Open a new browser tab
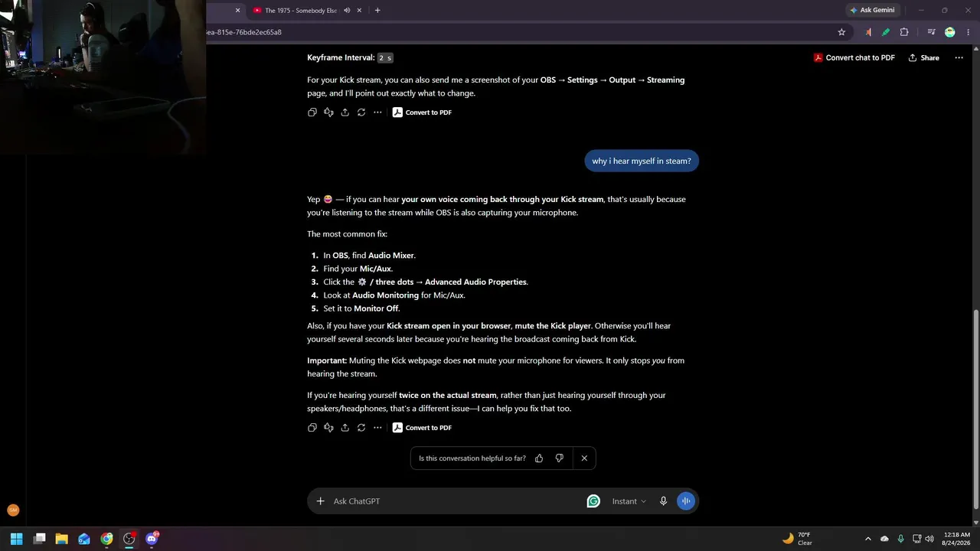This screenshot has width=980, height=551. [x=377, y=11]
